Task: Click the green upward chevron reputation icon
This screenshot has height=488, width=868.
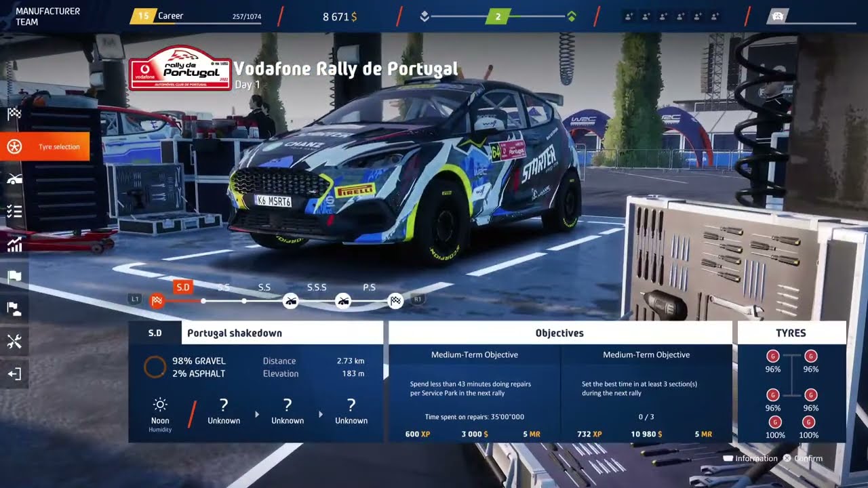Action: click(x=572, y=16)
